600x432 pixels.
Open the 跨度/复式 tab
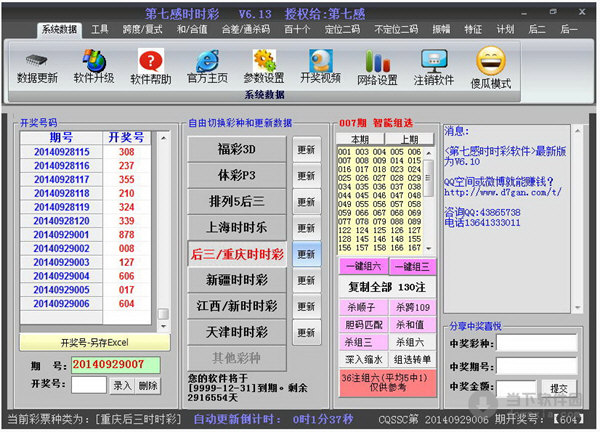(x=142, y=29)
